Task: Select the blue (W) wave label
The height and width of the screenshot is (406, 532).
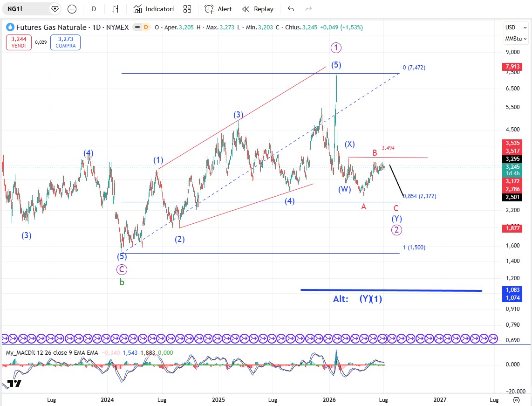Action: (x=345, y=189)
